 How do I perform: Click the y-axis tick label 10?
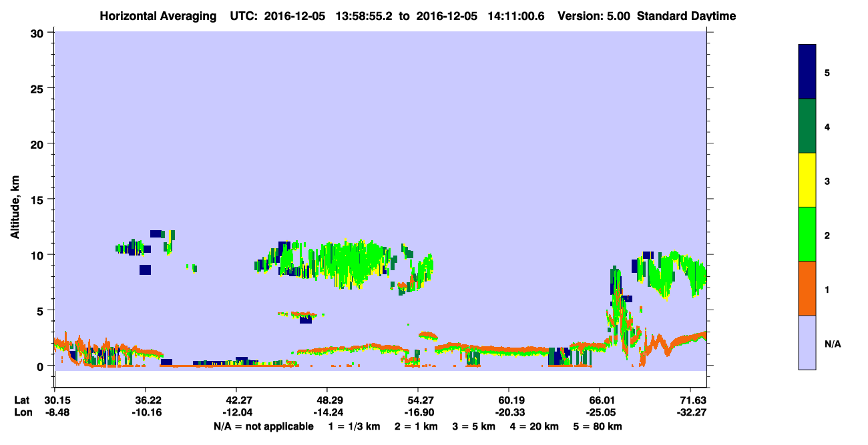[39, 255]
